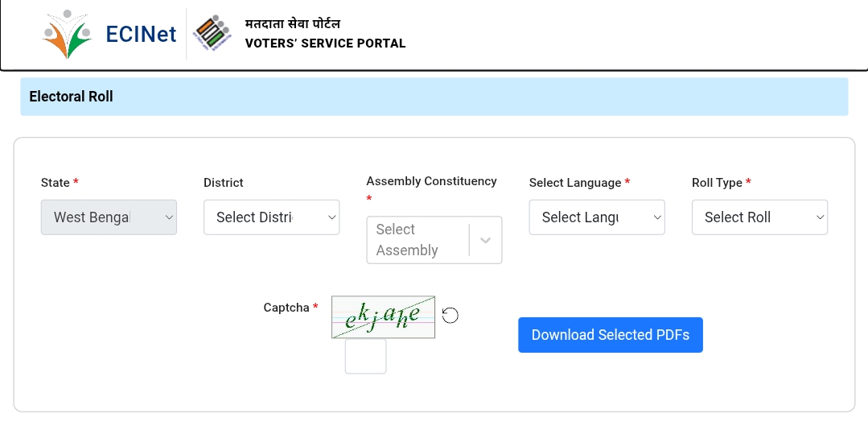Image resolution: width=868 pixels, height=426 pixels.
Task: Click the green captcha text image
Action: click(x=383, y=316)
